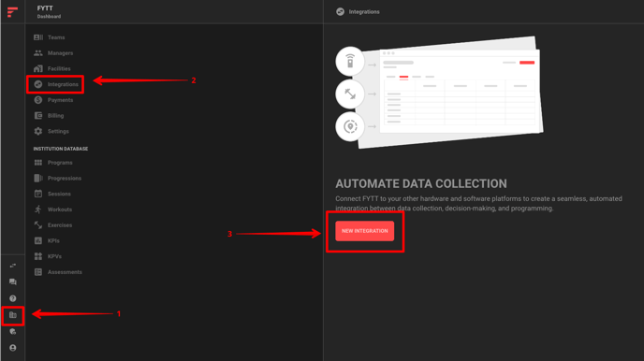Viewport: 644px width, 361px height.
Task: Click the integrations illustration image
Action: [439, 92]
